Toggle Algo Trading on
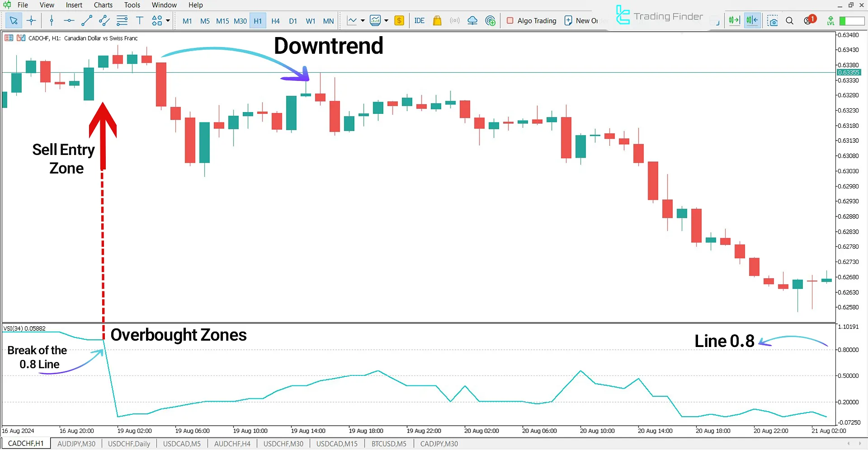868x450 pixels. [531, 20]
